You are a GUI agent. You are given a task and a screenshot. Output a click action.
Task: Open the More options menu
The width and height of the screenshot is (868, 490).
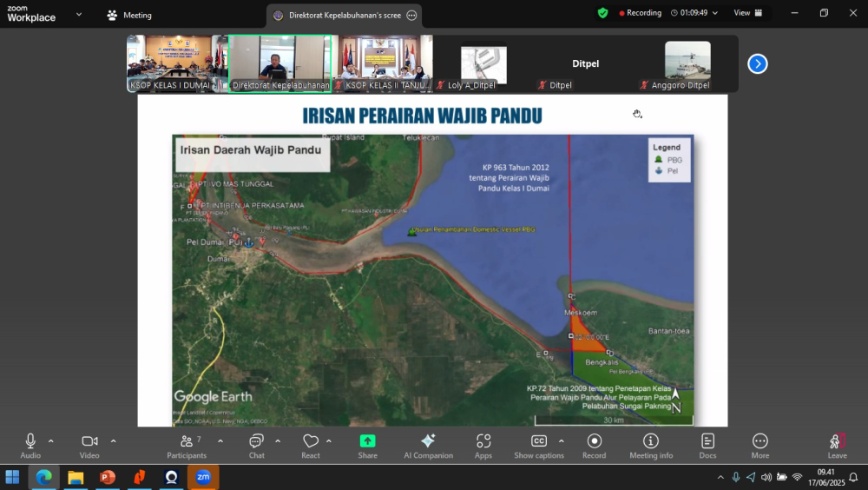[x=760, y=446]
